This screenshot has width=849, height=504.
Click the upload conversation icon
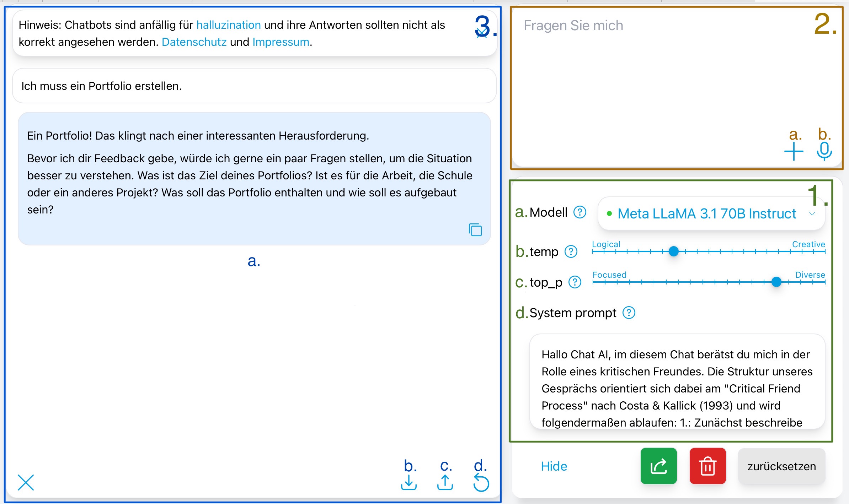(x=445, y=482)
